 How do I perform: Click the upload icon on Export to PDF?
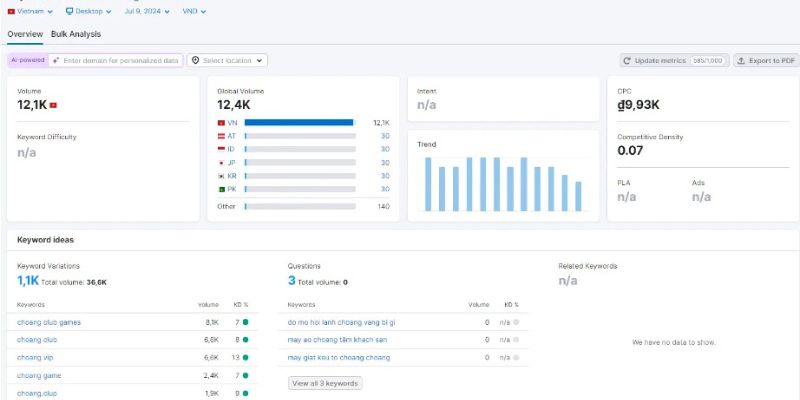[741, 60]
